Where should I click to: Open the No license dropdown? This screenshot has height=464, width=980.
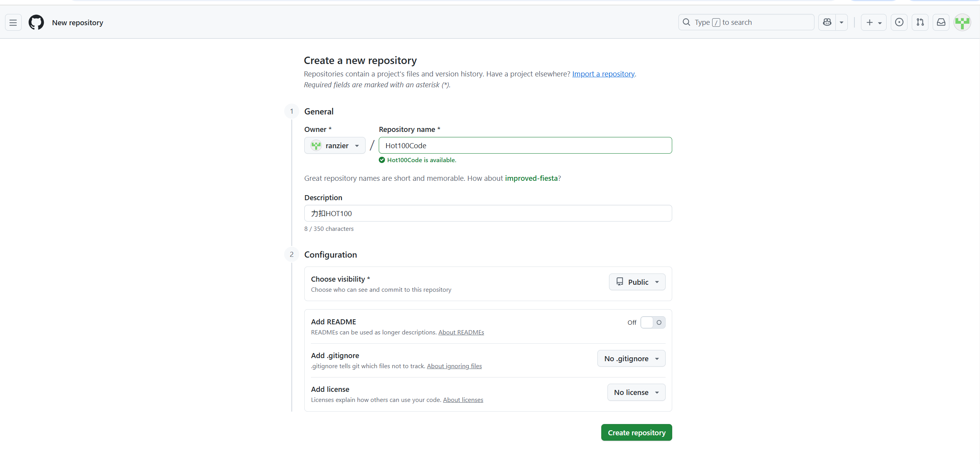click(636, 392)
